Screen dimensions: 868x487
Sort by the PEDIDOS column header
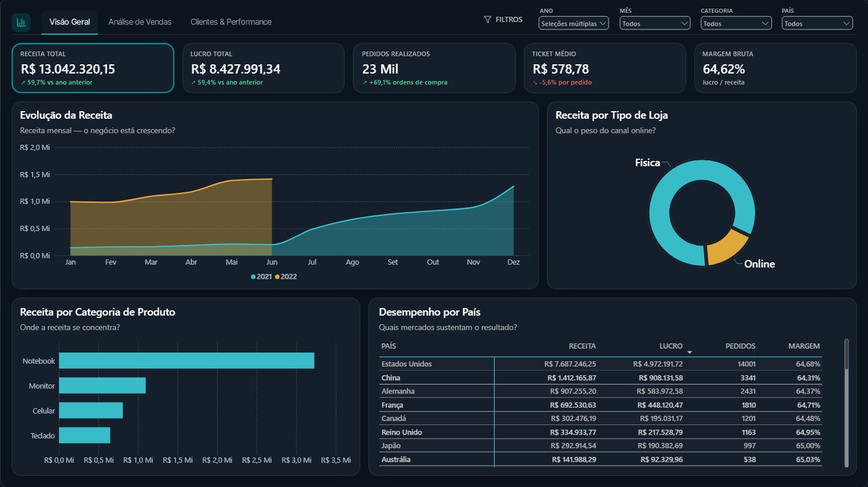click(740, 346)
